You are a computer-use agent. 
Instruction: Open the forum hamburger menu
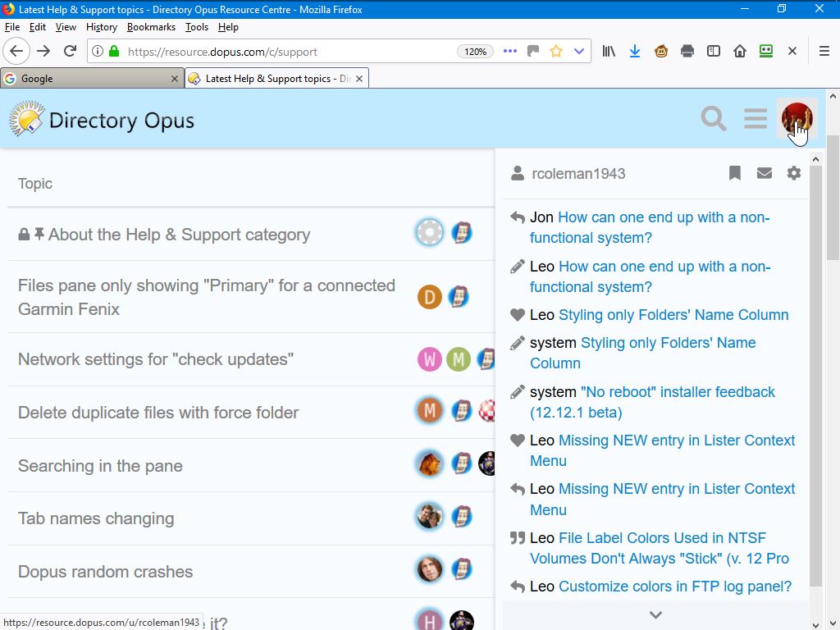click(756, 119)
